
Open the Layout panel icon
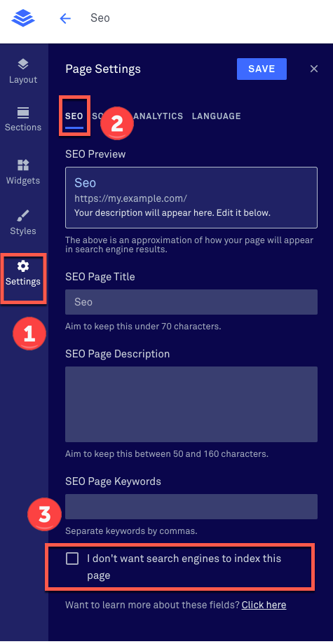tap(23, 64)
